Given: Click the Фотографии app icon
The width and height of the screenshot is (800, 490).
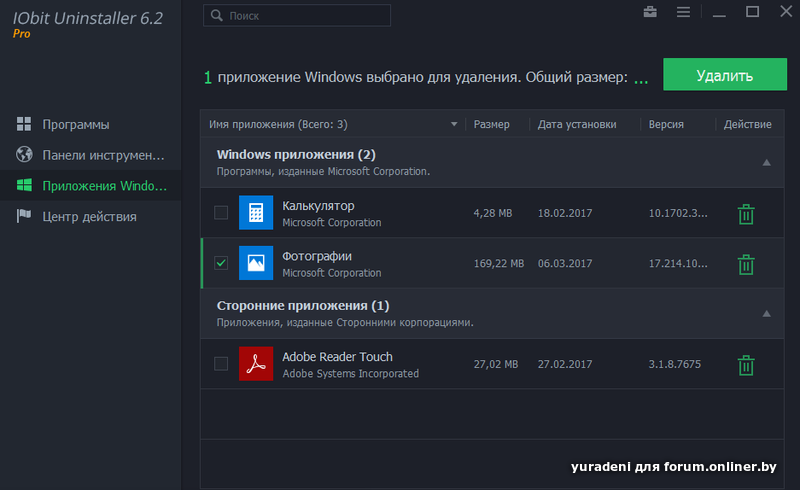Looking at the screenshot, I should coord(255,263).
